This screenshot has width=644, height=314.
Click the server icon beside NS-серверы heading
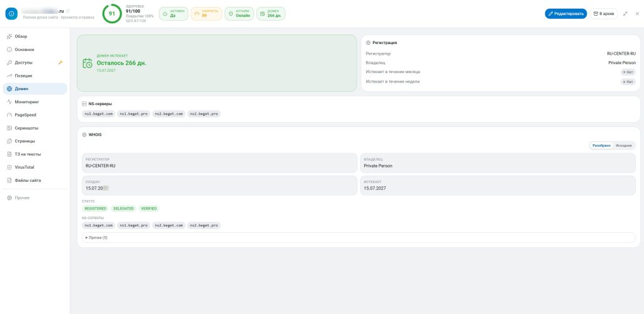pyautogui.click(x=85, y=104)
